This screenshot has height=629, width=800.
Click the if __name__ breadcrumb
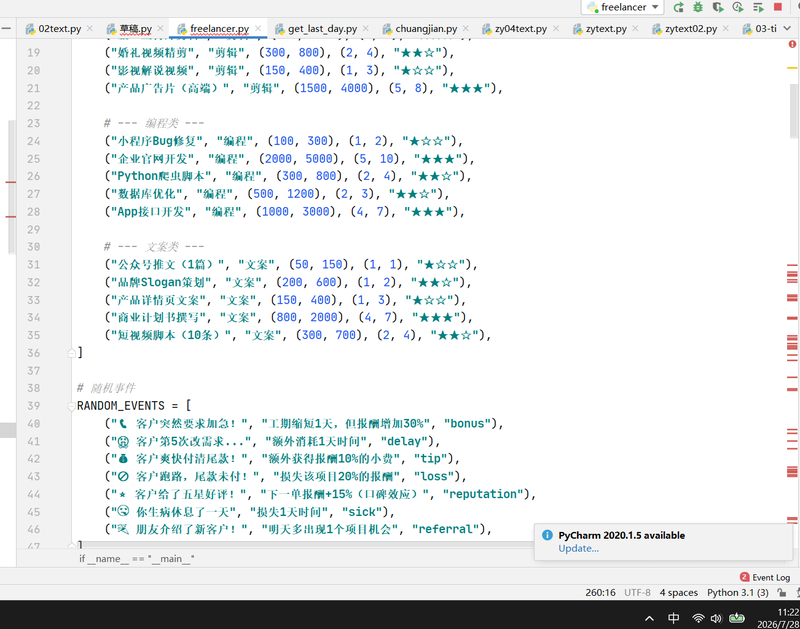pos(137,559)
